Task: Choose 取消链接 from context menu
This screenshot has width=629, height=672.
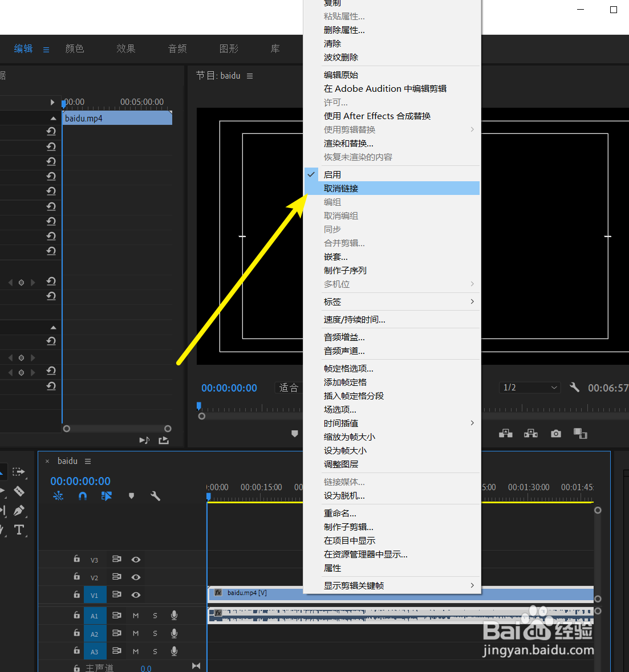Action: click(x=392, y=188)
